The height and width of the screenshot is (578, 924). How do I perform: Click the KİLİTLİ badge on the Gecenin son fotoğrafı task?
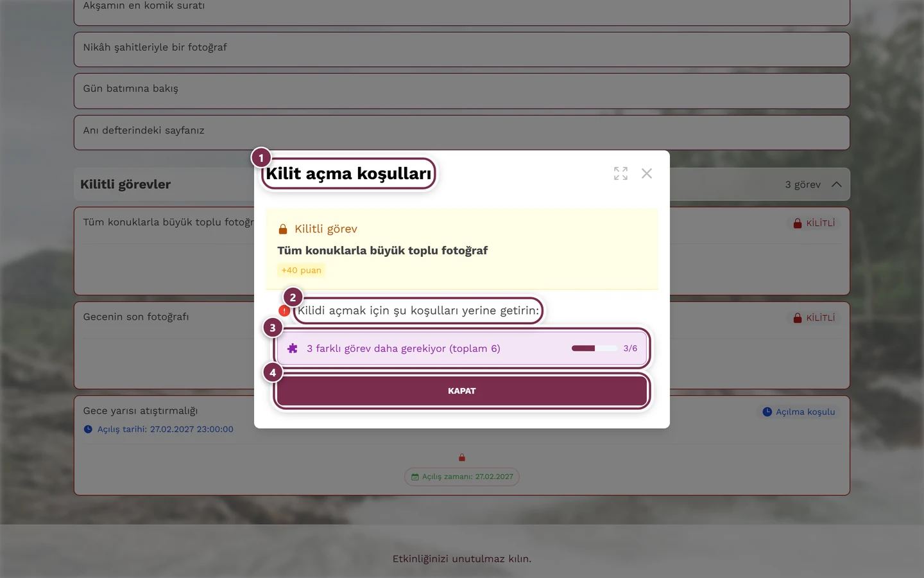(x=814, y=318)
